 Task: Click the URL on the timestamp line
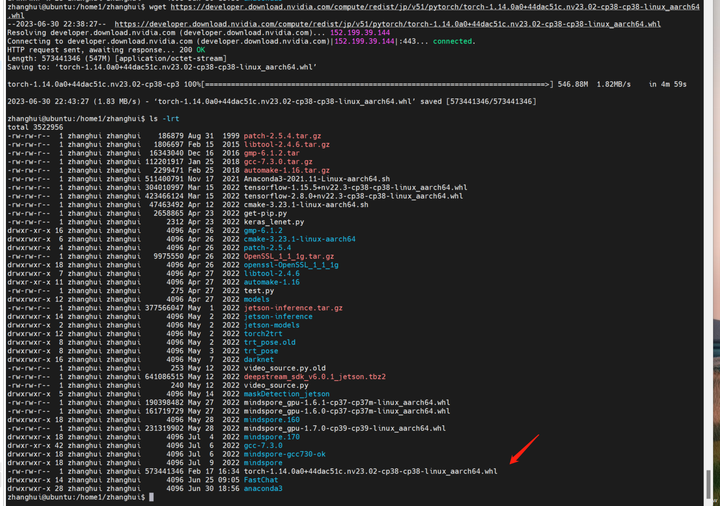click(x=388, y=24)
